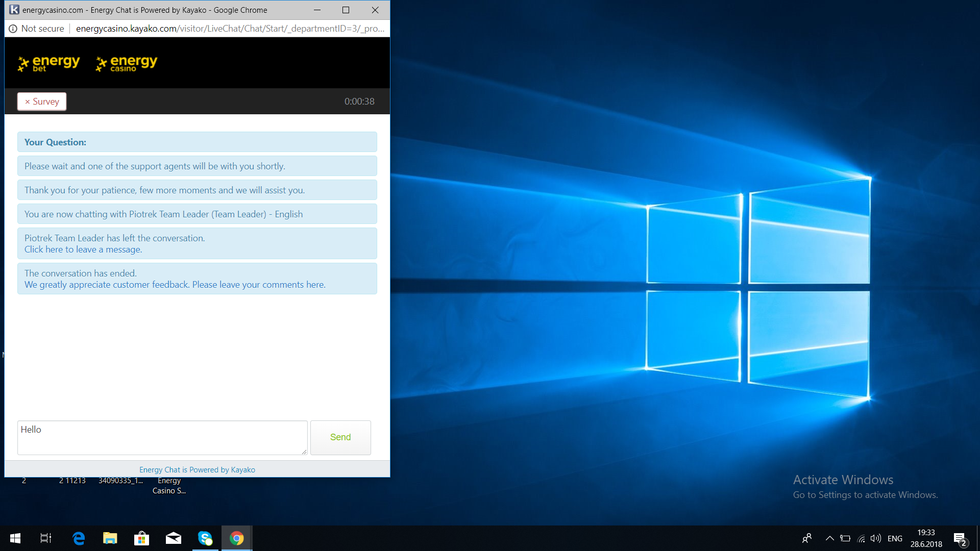Click the taskbar clock showing 19:33
Screen dimensions: 980x551
click(x=926, y=538)
